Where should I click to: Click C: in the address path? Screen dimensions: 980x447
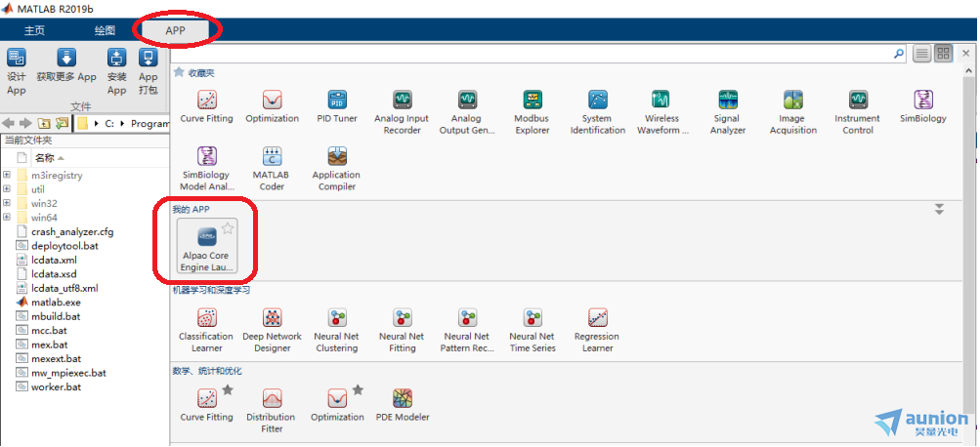pos(108,124)
